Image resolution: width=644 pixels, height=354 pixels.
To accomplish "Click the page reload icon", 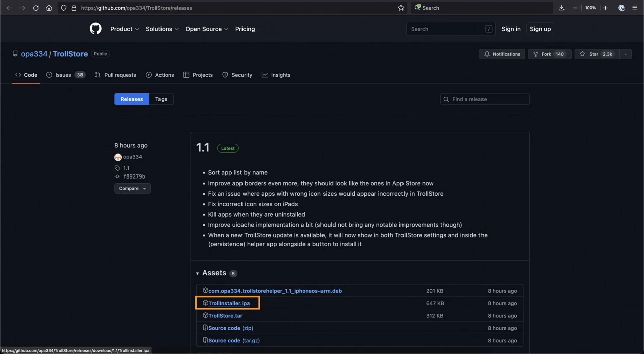I will pyautogui.click(x=36, y=8).
